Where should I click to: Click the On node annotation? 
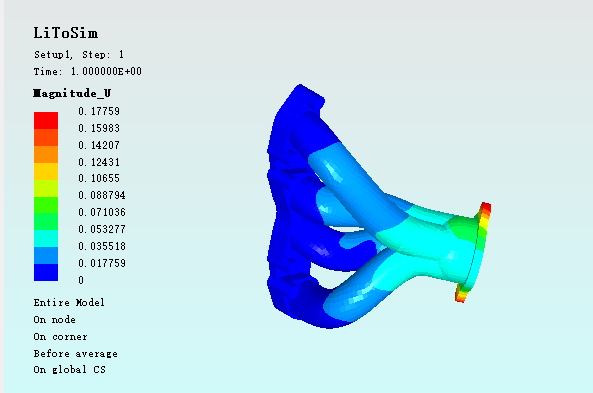point(54,320)
